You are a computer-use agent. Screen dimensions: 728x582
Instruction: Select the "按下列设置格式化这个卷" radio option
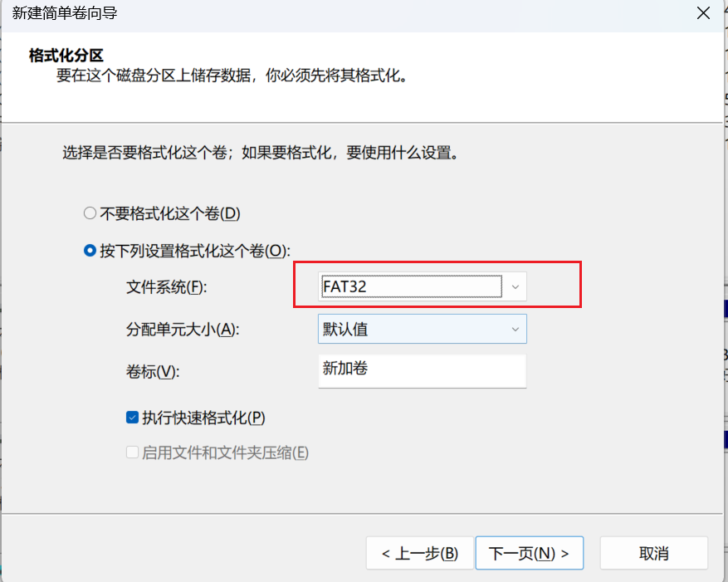tap(90, 251)
